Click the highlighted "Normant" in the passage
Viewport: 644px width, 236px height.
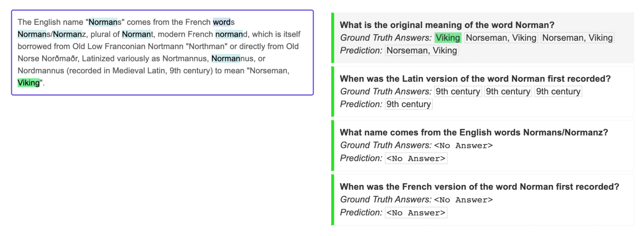(x=138, y=34)
